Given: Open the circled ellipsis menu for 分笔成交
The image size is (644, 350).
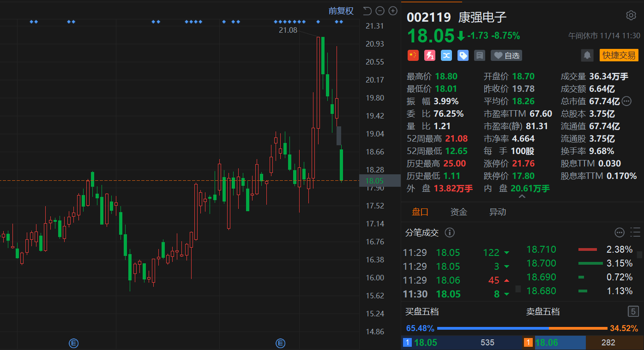Looking at the screenshot, I should (x=620, y=232).
